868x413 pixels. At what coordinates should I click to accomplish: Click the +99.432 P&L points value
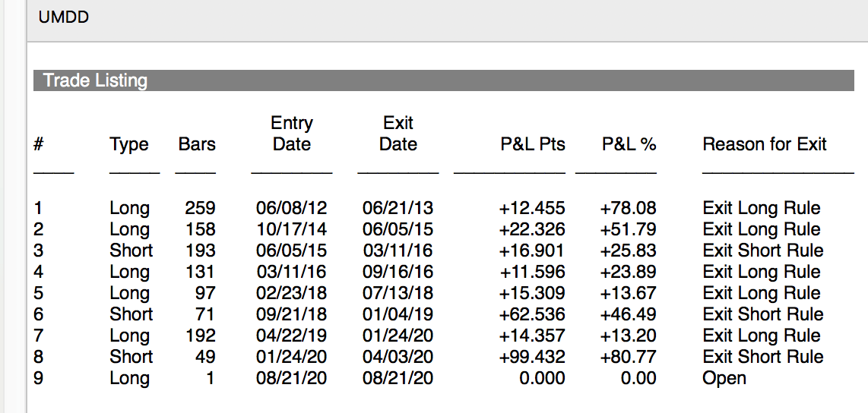point(532,357)
